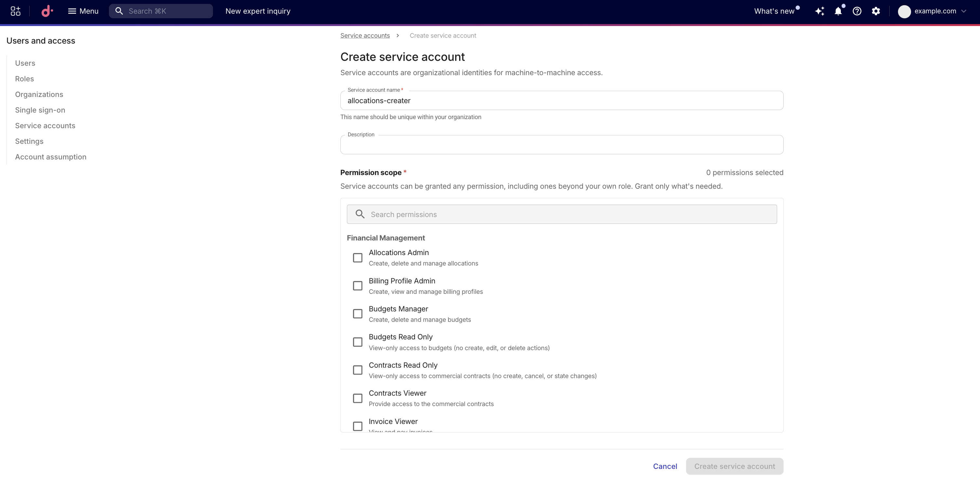980x492 pixels.
Task: Click the 'Users and access' heading
Action: click(41, 41)
